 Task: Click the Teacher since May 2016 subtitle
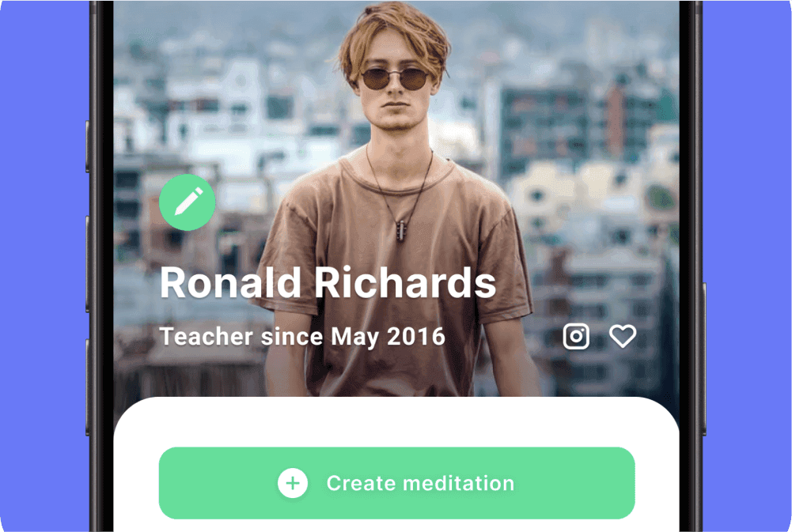302,337
